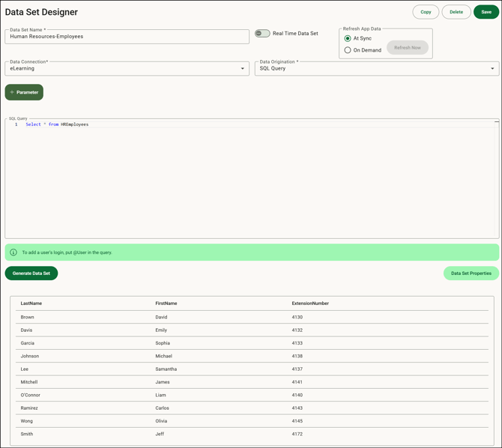Collapse the SQL Query editor via minimize icon
Screen dimensions: 502x448
[496, 121]
